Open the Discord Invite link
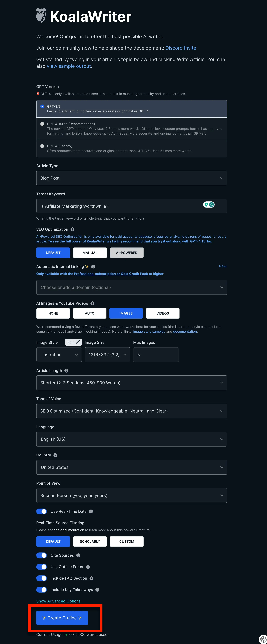The image size is (267, 644). 180,48
